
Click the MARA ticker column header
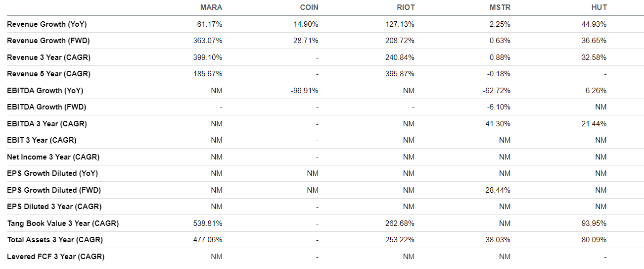tap(211, 7)
